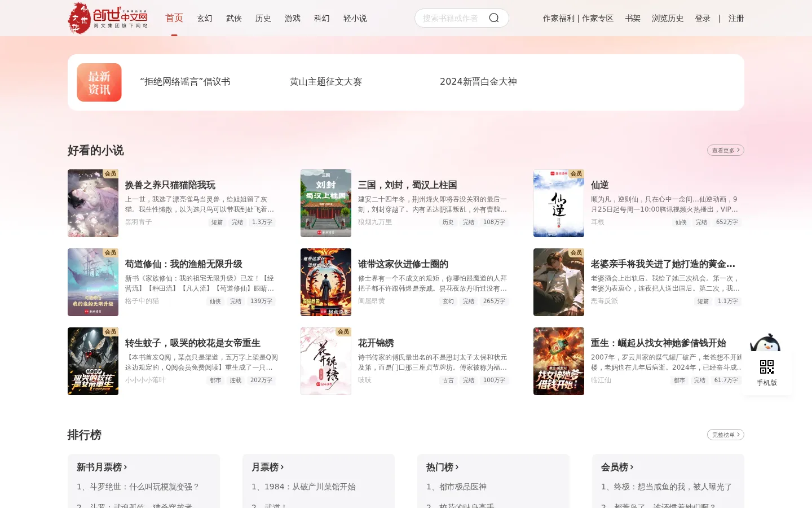Expand the 新书月票榜 ranking list
Viewport: 812px width, 508px height.
(102, 467)
